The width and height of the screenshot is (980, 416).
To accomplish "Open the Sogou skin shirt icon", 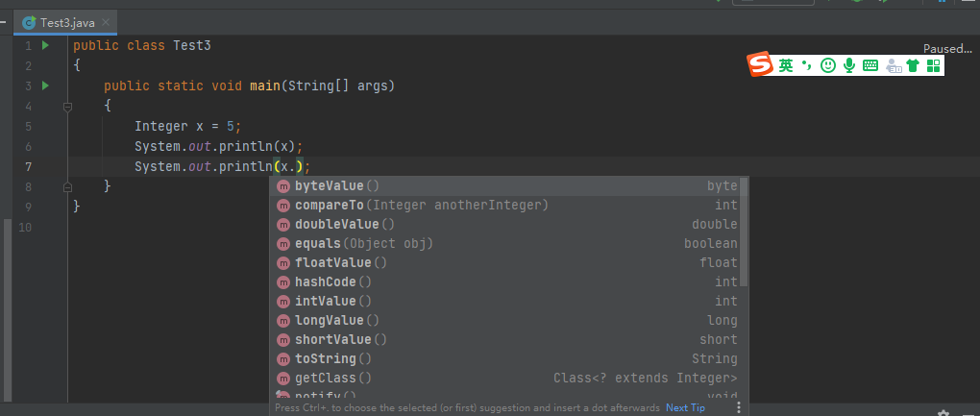I will pos(913,65).
